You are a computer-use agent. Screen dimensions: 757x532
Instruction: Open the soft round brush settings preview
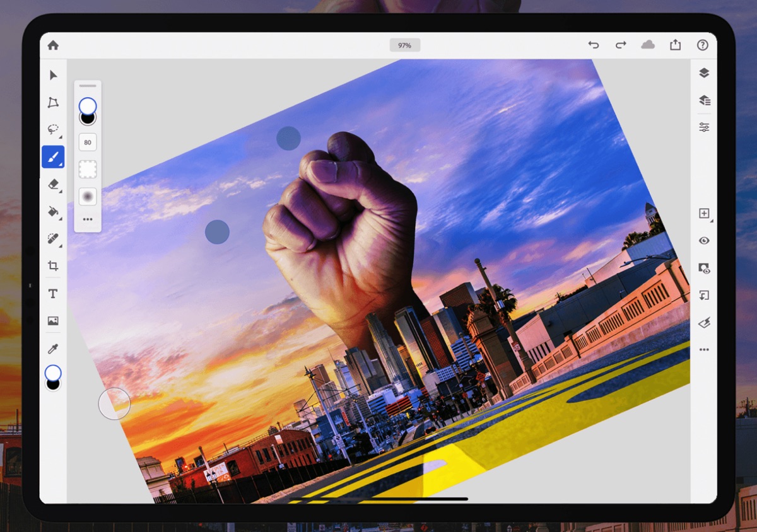click(88, 197)
